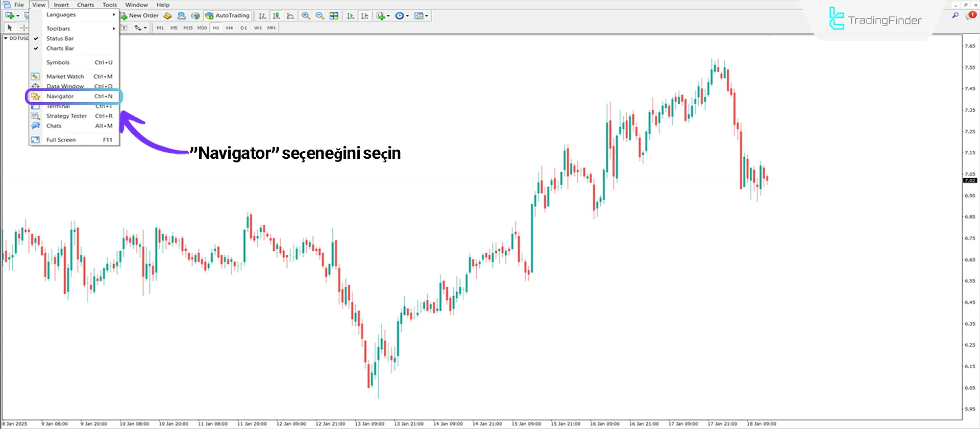The height and width of the screenshot is (429, 980).
Task: Open Symbols list from View menu
Action: pos(74,62)
